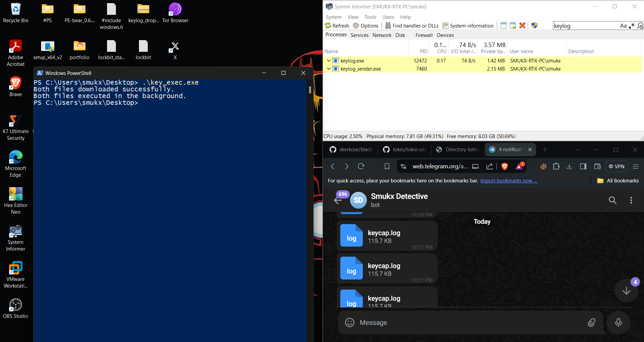Switch to Directory listing browser tab
The width and height of the screenshot is (644, 342).
[x=457, y=149]
